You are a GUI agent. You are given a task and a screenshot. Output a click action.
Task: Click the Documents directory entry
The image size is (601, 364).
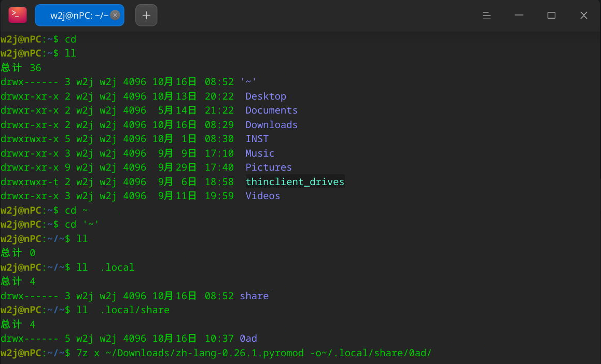(271, 110)
